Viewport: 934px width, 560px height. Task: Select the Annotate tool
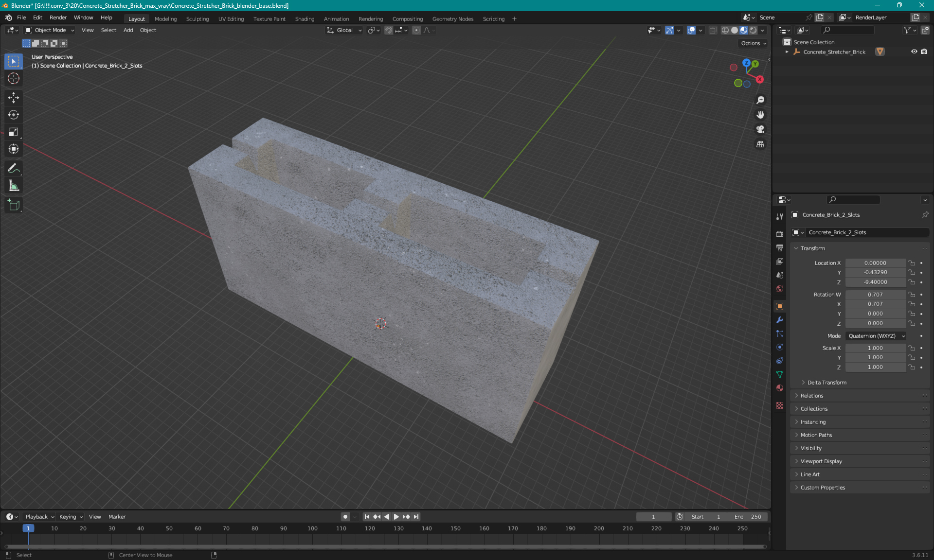tap(14, 169)
